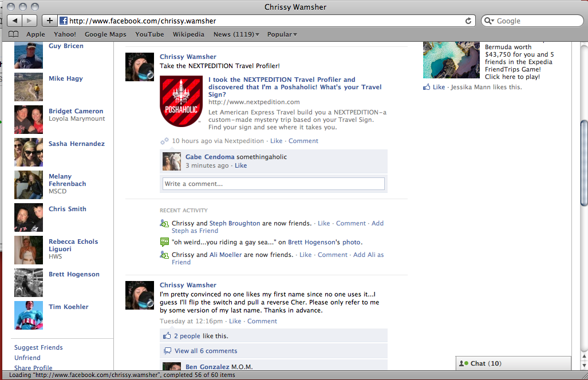This screenshot has width=588, height=380.
Task: Click Melany Fehrenbach friend link
Action: coord(67,180)
